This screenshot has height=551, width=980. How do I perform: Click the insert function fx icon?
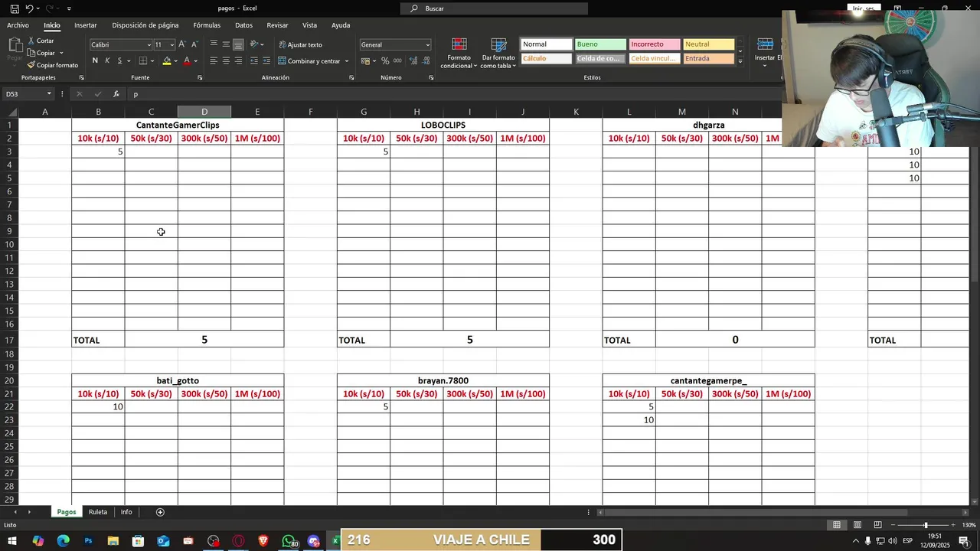click(116, 94)
